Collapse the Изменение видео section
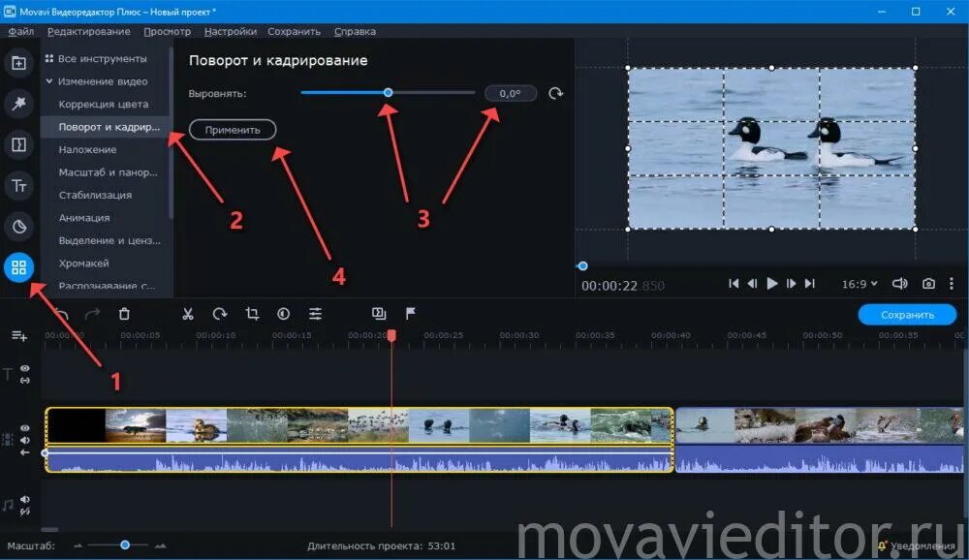 [49, 81]
